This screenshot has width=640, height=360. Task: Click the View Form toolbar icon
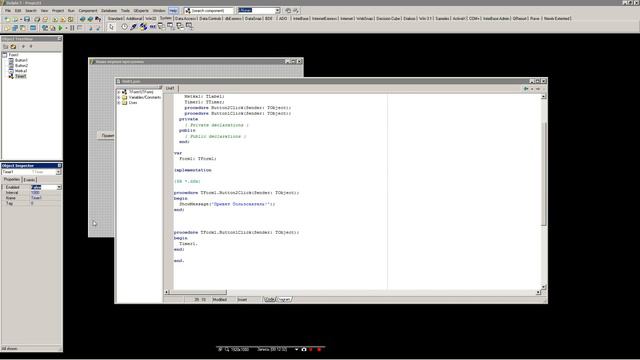tap(15, 28)
